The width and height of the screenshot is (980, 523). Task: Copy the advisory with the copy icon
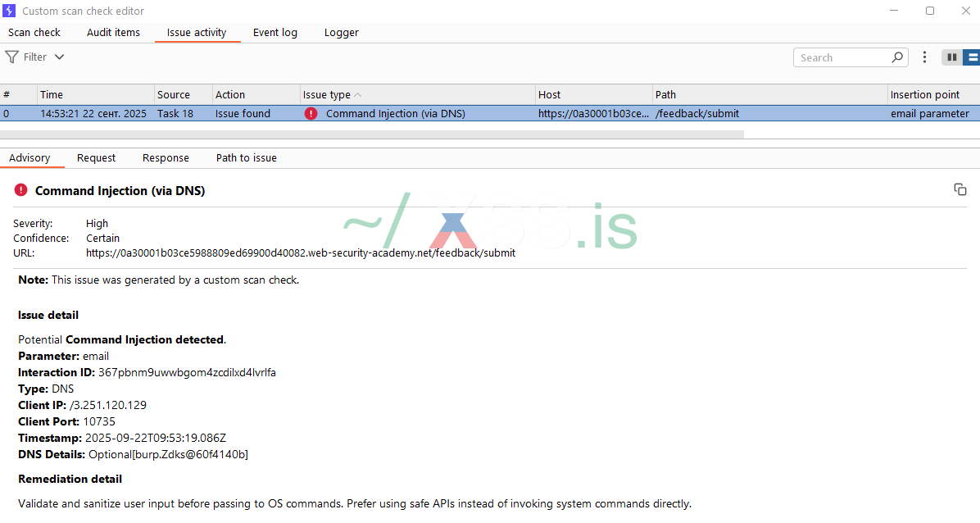click(960, 189)
